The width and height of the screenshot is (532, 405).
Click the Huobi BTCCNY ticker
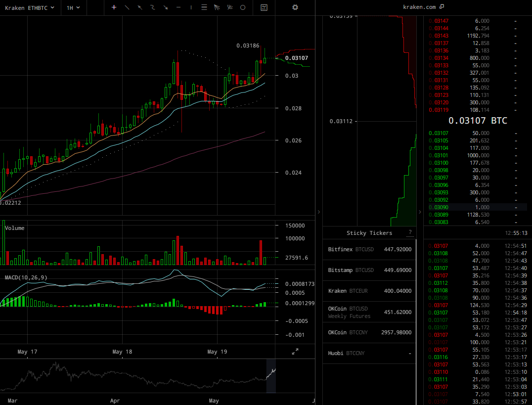pyautogui.click(x=369, y=353)
